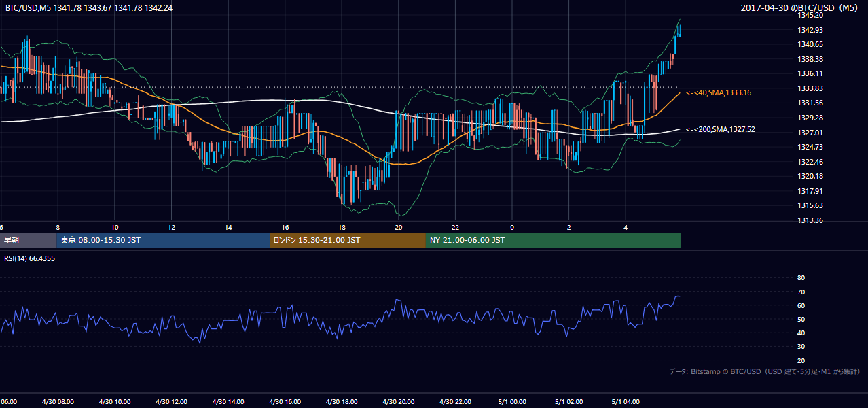Select the NY 21:00-06:00 JST session bar

coord(554,240)
